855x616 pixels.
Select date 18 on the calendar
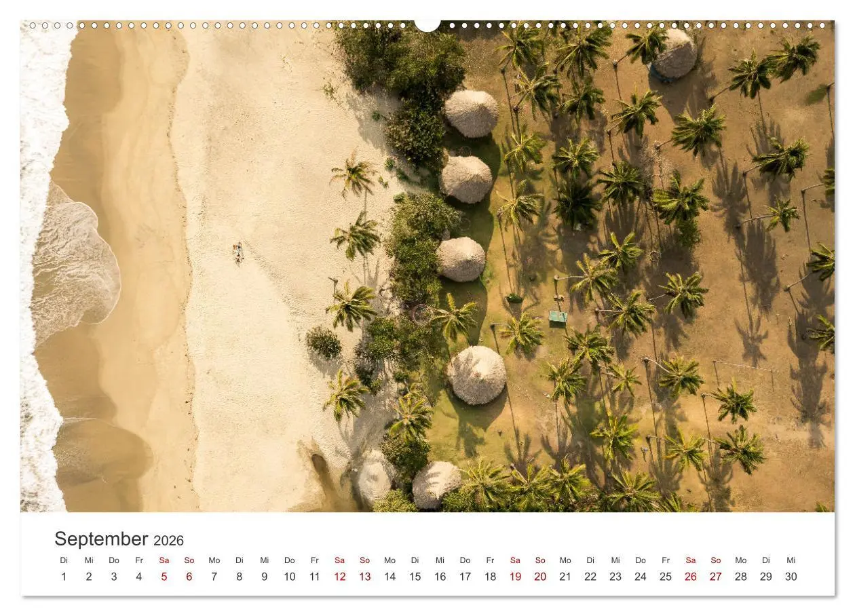click(x=490, y=577)
